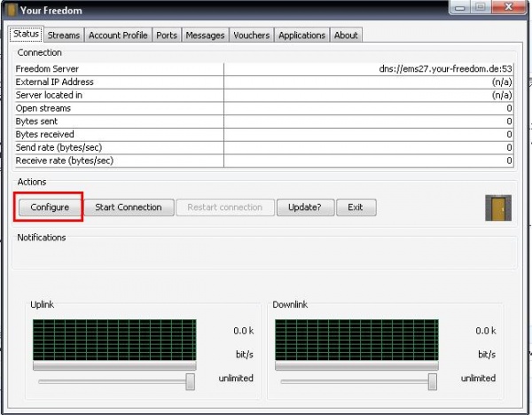Open the Vouchers tab
The height and width of the screenshot is (415, 532).
click(252, 35)
